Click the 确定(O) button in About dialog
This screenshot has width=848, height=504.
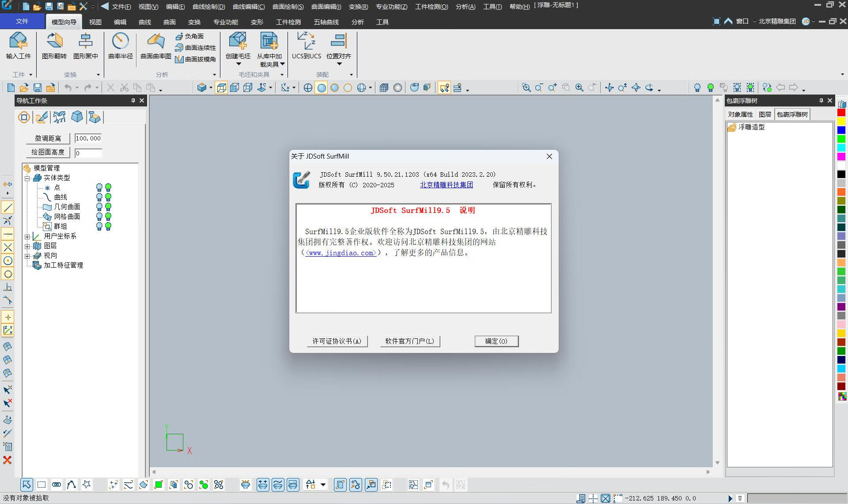tap(496, 341)
